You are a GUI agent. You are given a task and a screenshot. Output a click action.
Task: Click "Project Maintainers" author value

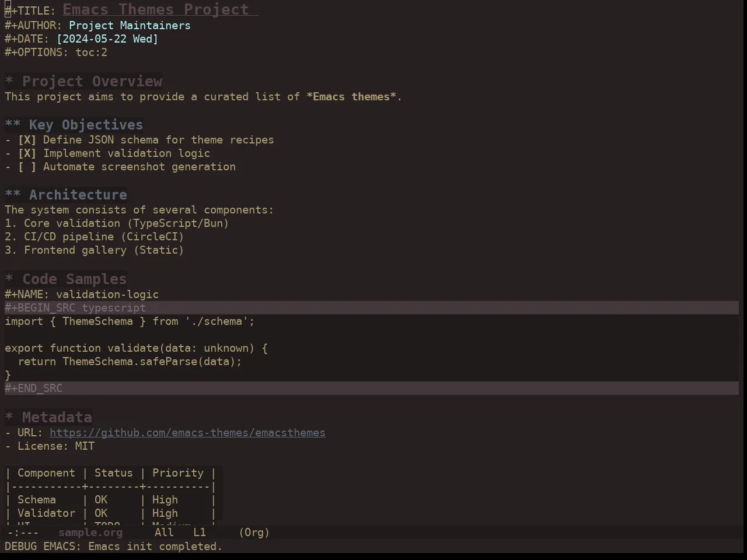(x=130, y=26)
